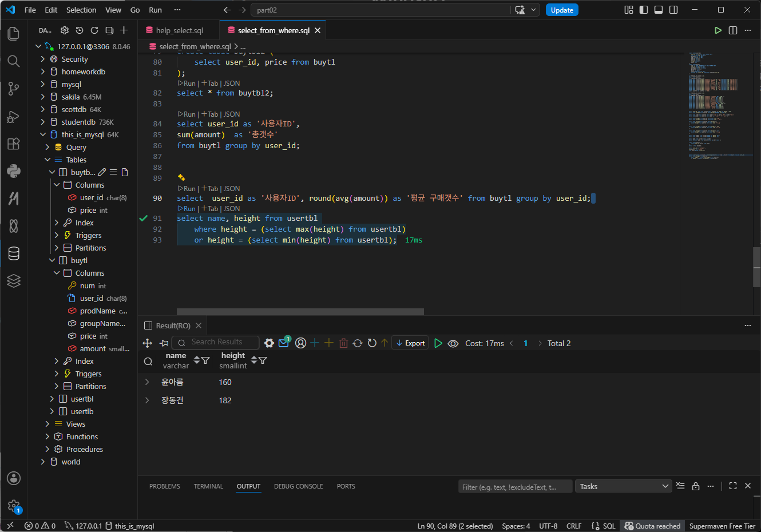Image resolution: width=761 pixels, height=532 pixels.
Task: Click Supermaven Free Tier status item
Action: pyautogui.click(x=722, y=526)
